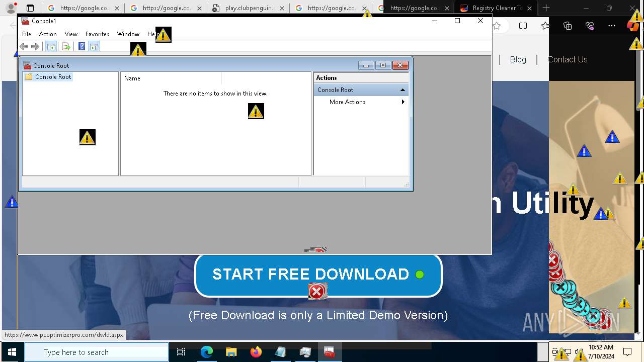644x362 pixels.
Task: Launch Firefox from the taskbar
Action: coord(256,352)
